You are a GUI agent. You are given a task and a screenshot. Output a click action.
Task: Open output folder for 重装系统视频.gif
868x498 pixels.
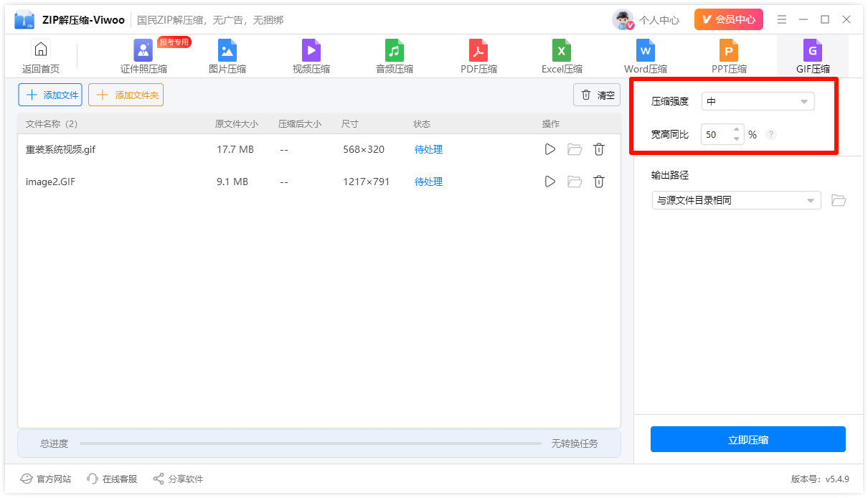(575, 149)
